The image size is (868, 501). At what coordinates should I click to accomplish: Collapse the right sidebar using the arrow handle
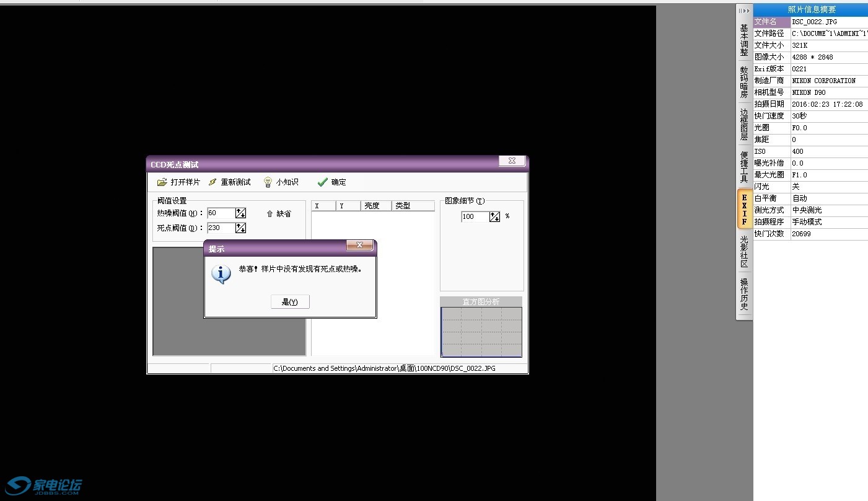[x=744, y=11]
